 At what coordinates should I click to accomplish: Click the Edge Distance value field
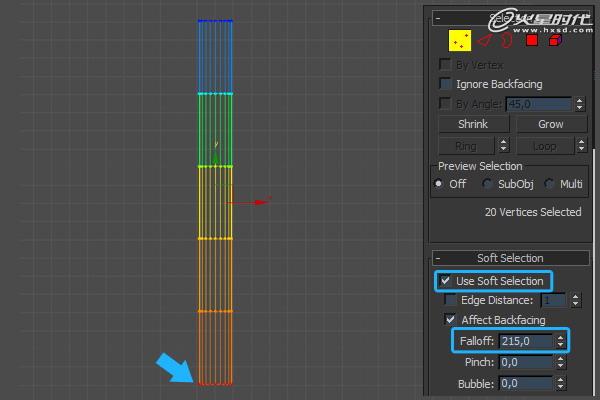click(x=553, y=300)
